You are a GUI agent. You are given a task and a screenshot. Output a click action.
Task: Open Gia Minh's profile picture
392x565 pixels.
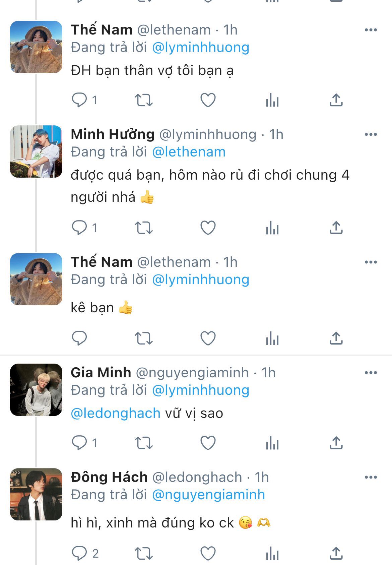click(36, 390)
